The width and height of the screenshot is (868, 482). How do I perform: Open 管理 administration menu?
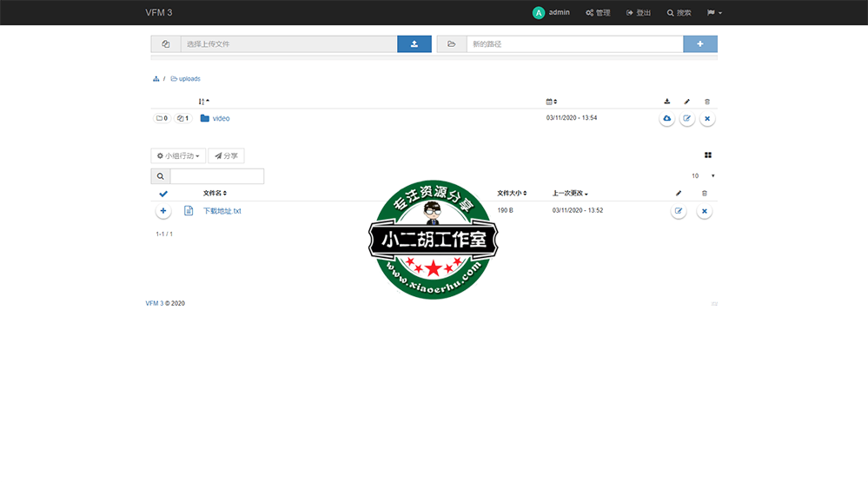pyautogui.click(x=598, y=13)
